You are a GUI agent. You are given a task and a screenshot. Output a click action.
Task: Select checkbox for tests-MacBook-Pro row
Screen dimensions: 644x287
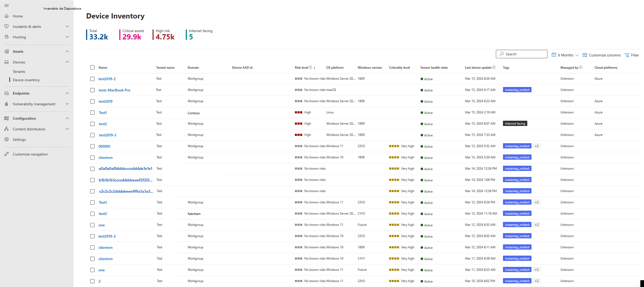[92, 90]
